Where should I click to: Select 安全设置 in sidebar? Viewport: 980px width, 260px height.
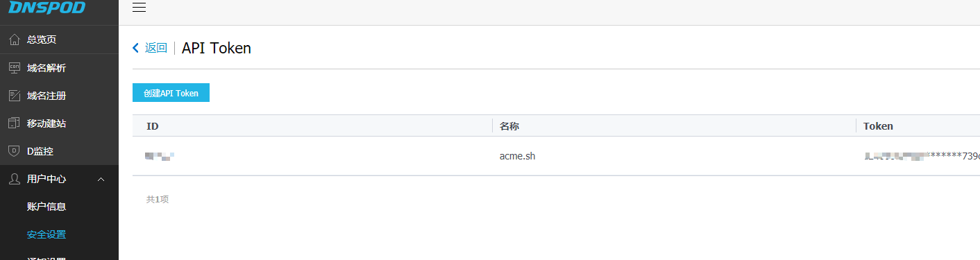47,234
